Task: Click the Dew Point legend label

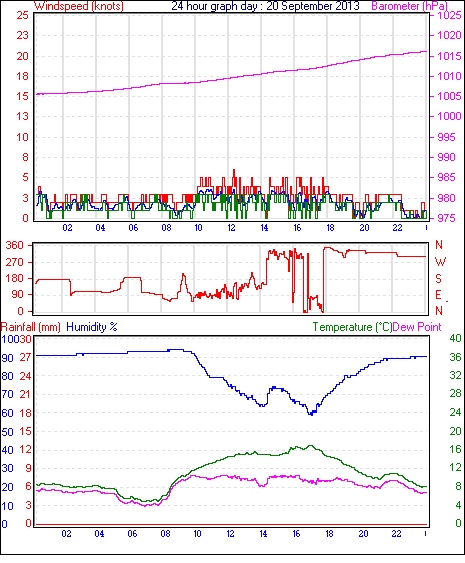Action: tap(417, 327)
